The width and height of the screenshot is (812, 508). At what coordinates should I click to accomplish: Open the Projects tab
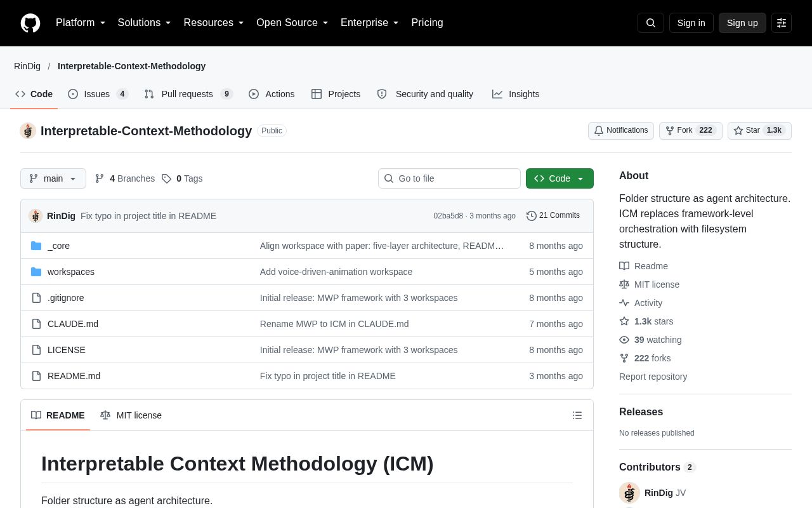[x=336, y=94]
